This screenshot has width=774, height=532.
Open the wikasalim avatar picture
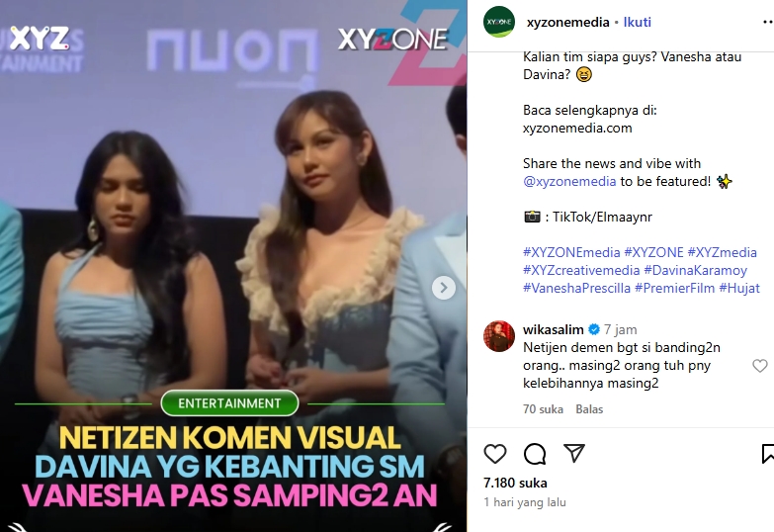[499, 336]
